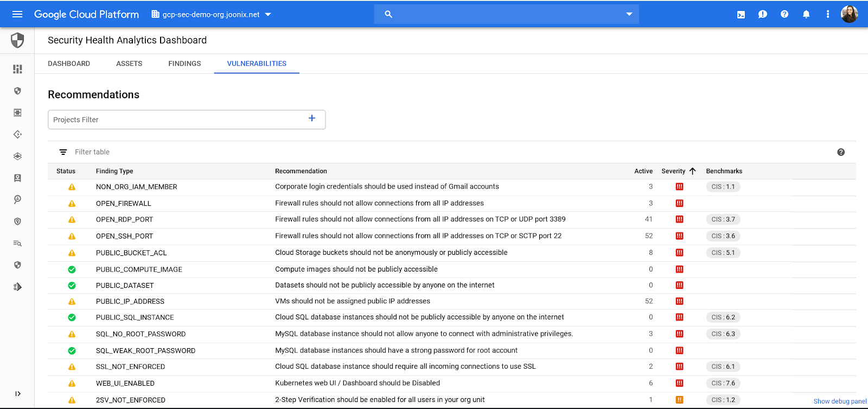This screenshot has width=868, height=409.
Task: Sort by the Active column header
Action: 643,171
